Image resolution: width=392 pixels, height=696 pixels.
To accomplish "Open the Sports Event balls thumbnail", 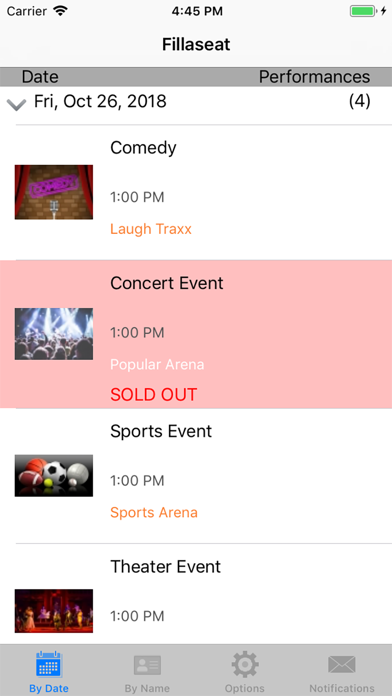I will [x=54, y=475].
